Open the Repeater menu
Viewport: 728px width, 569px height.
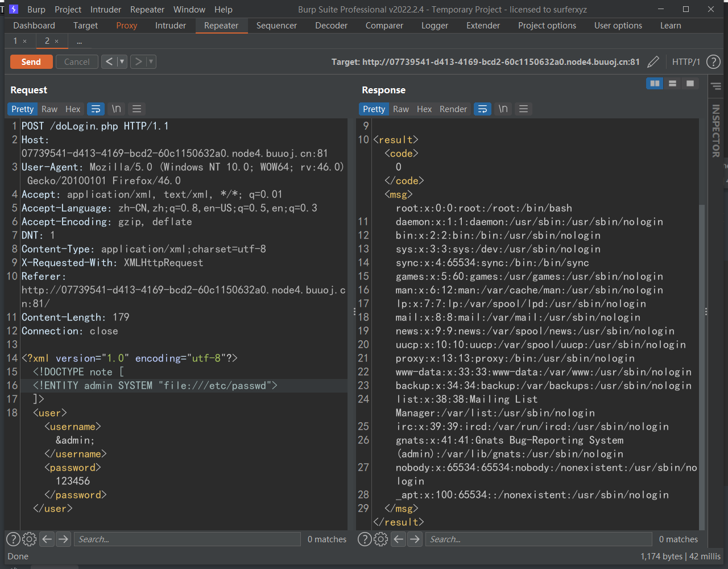point(147,10)
